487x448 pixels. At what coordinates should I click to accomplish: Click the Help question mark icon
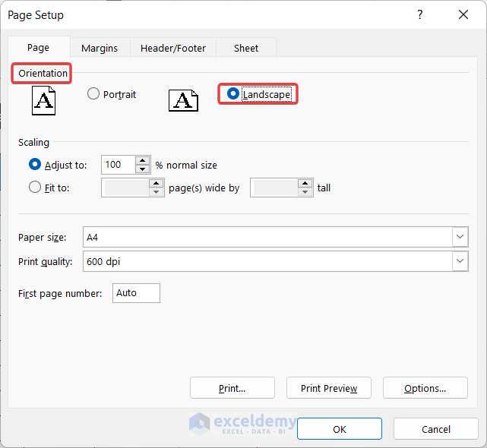tap(419, 15)
